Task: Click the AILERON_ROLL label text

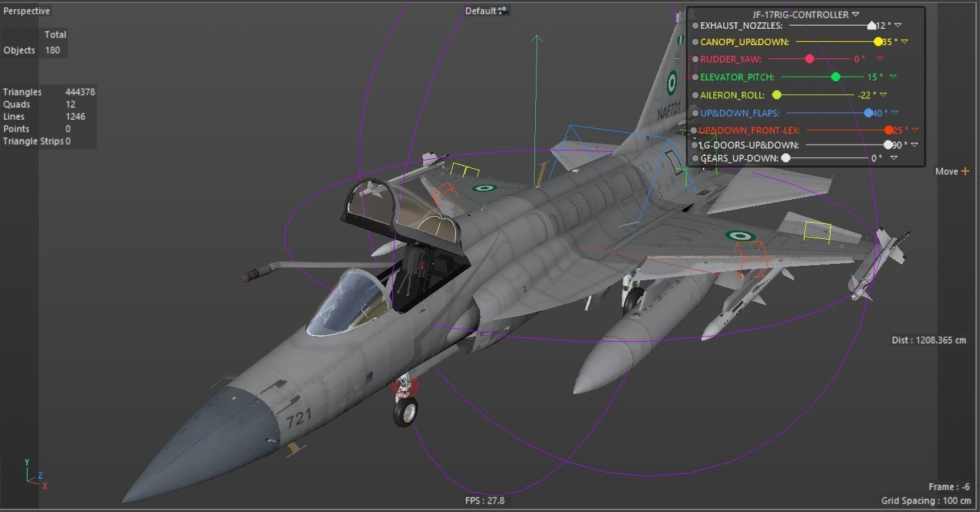Action: [x=732, y=95]
